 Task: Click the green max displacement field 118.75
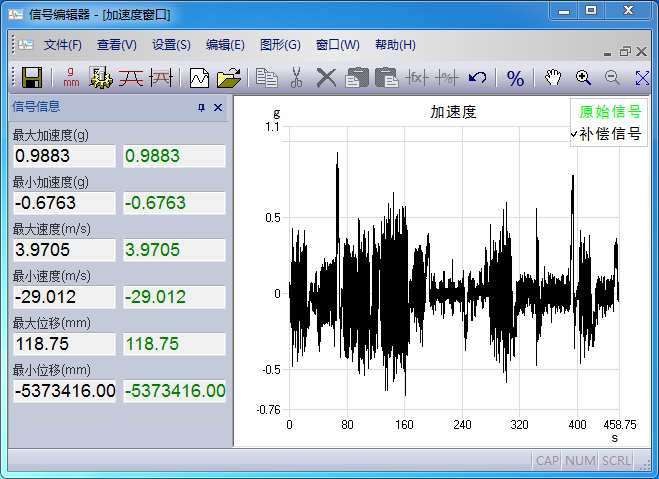[x=174, y=344]
